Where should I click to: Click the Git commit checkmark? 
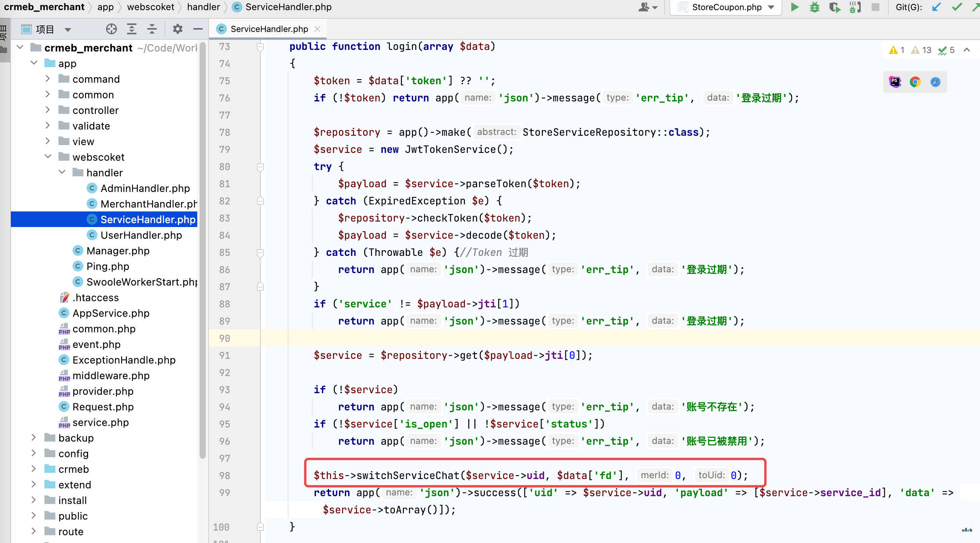(957, 7)
